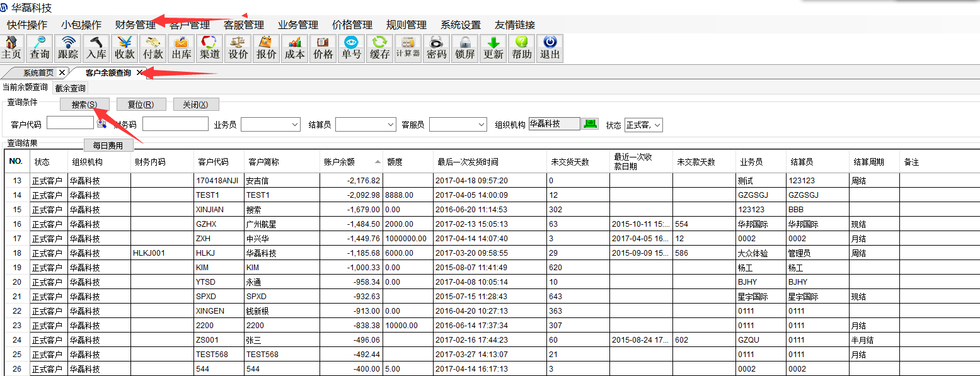Click the 成本 cost chart icon

click(x=294, y=48)
